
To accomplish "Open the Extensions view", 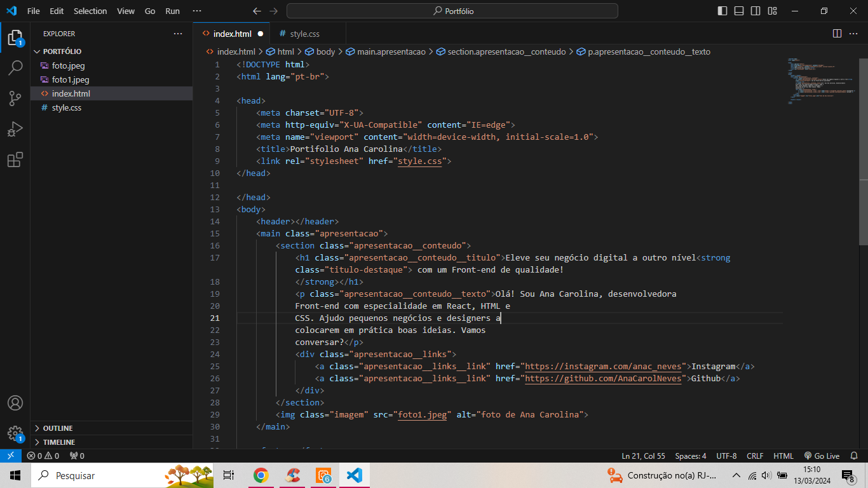I will click(15, 159).
